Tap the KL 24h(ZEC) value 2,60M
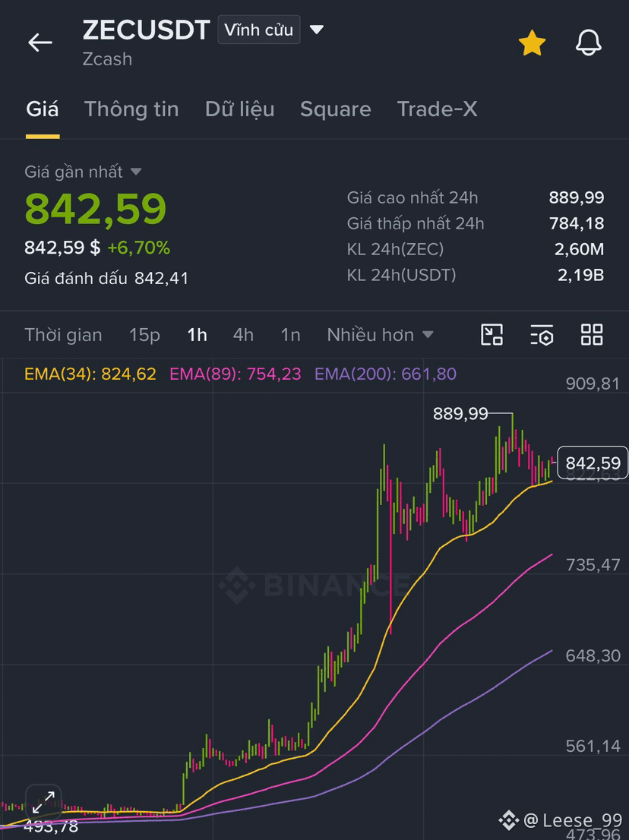629x840 pixels. coord(579,249)
